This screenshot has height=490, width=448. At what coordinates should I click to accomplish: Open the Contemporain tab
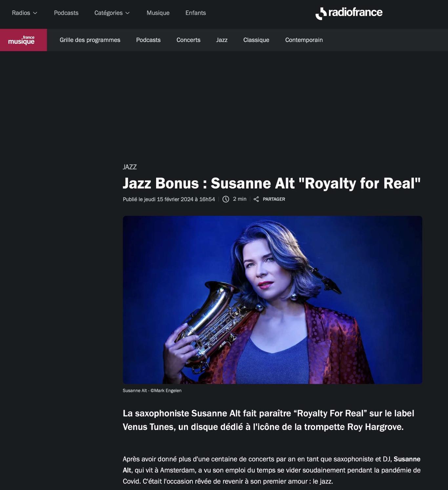[304, 40]
